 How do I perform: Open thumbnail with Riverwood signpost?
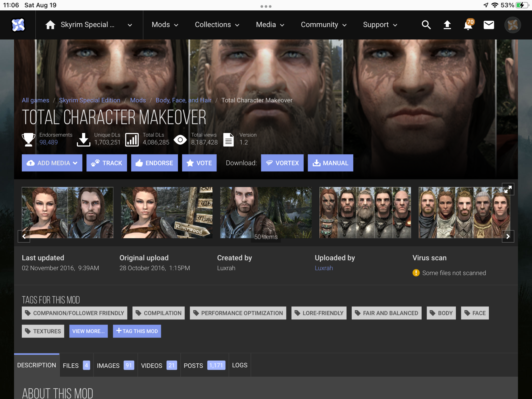[x=167, y=213]
